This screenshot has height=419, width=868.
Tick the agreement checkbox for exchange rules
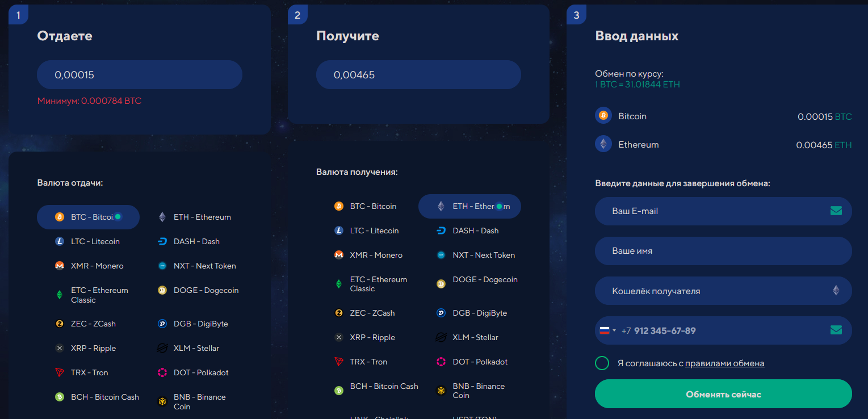(602, 363)
